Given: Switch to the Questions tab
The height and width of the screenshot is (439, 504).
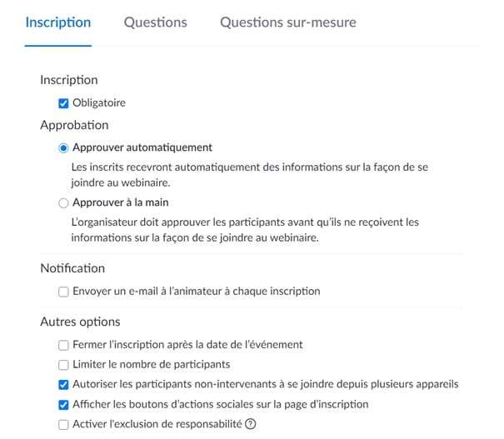Looking at the screenshot, I should coord(155,22).
